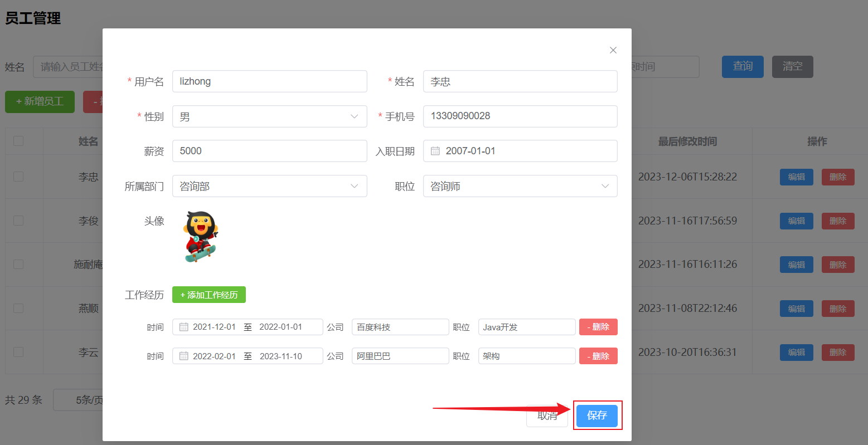The image size is (868, 445).
Task: Toggle checkbox for 施耐庵 row
Action: (18, 264)
